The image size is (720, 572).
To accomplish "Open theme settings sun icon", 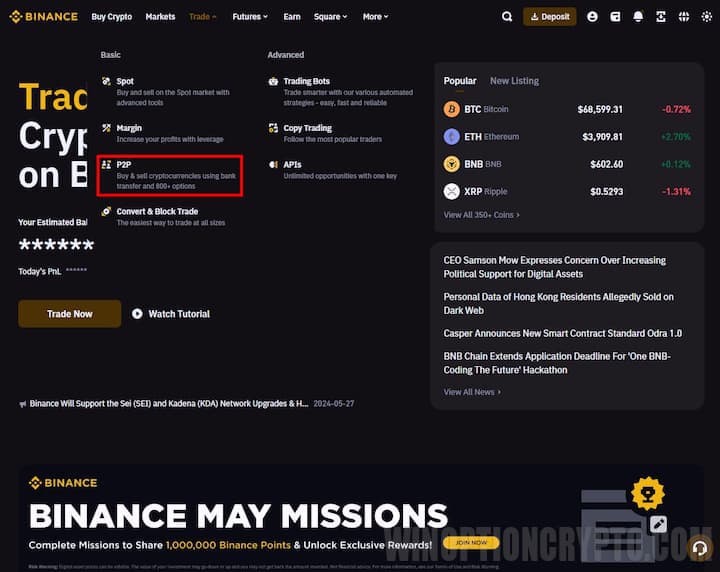I will (x=706, y=17).
